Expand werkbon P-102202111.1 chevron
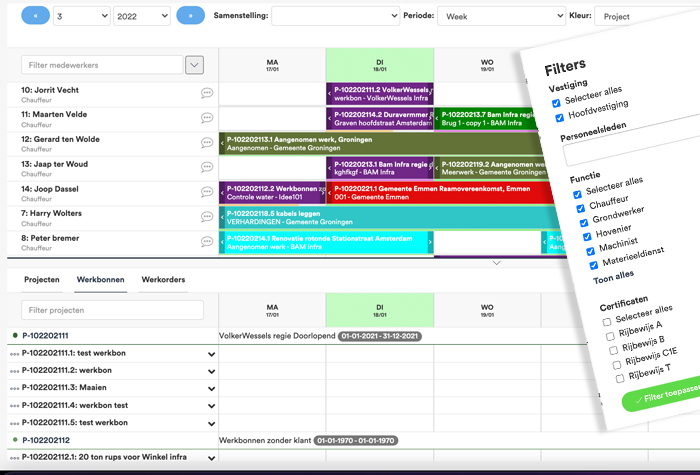This screenshot has width=700, height=475. click(x=211, y=354)
